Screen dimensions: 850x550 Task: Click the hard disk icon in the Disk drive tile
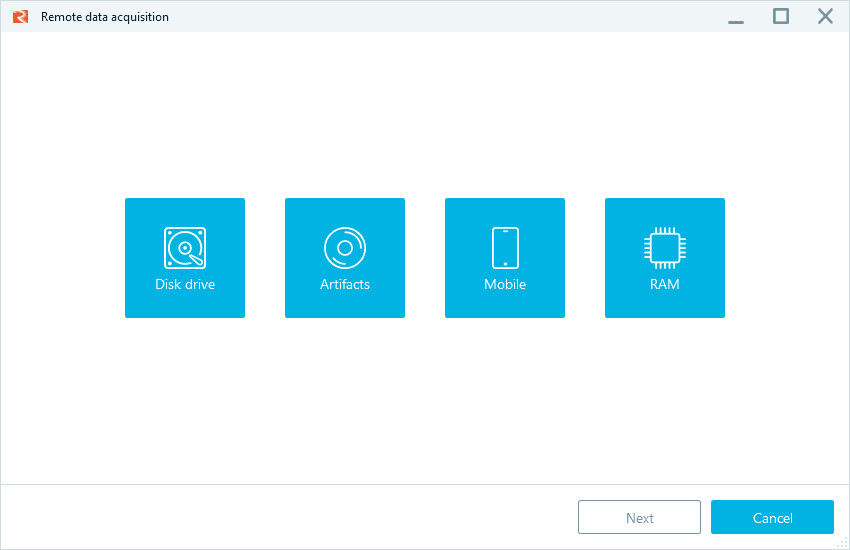coord(185,247)
